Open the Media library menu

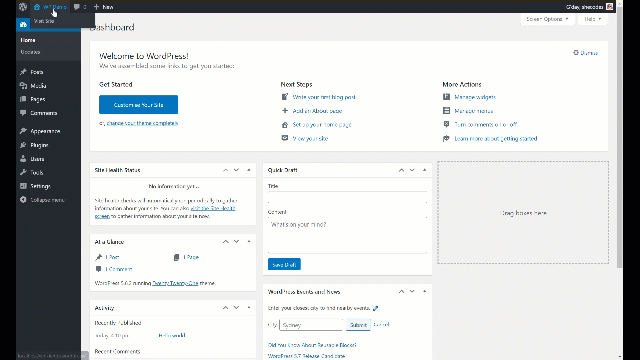pyautogui.click(x=38, y=86)
